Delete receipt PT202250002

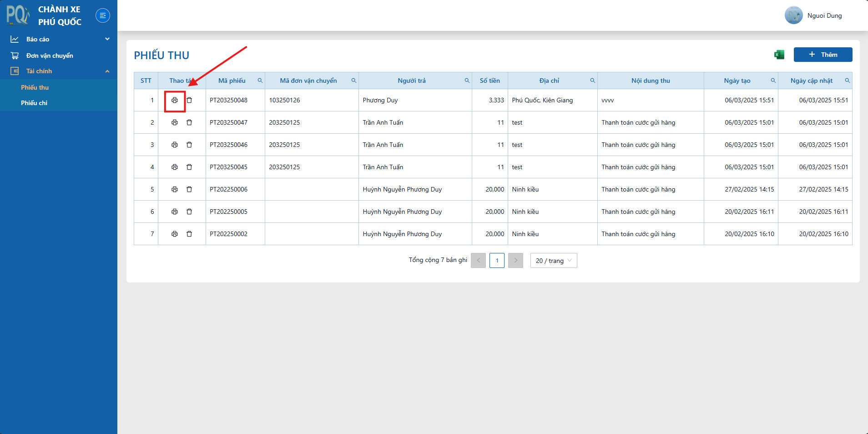click(x=189, y=234)
